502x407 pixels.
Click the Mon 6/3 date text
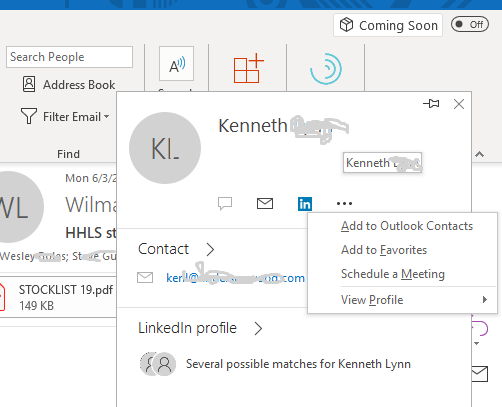click(91, 178)
